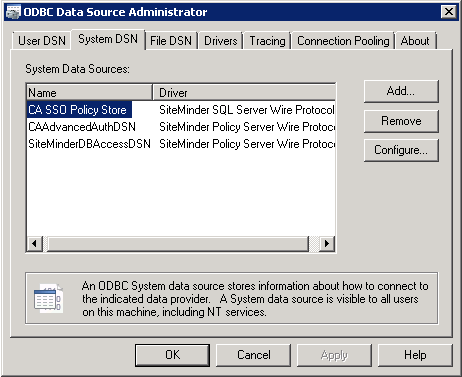Click the Driver column header
The width and height of the screenshot is (462, 377).
244,92
